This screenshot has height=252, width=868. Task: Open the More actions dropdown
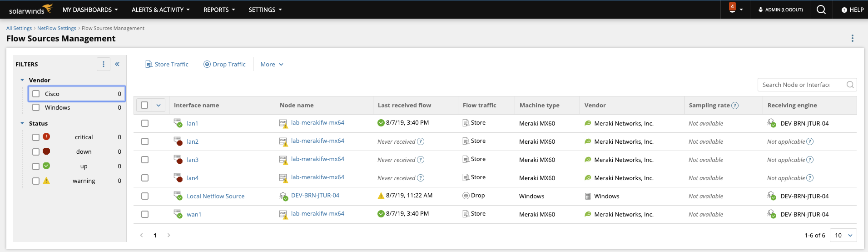pos(272,65)
